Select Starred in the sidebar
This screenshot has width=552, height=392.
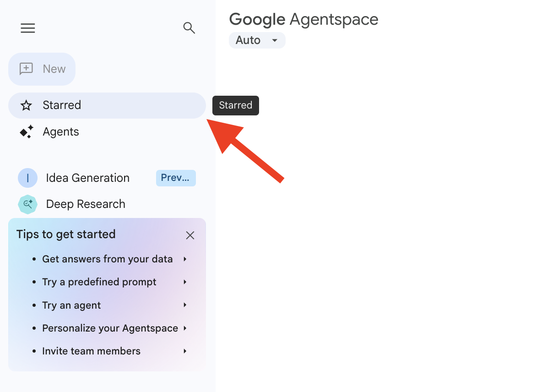click(62, 105)
